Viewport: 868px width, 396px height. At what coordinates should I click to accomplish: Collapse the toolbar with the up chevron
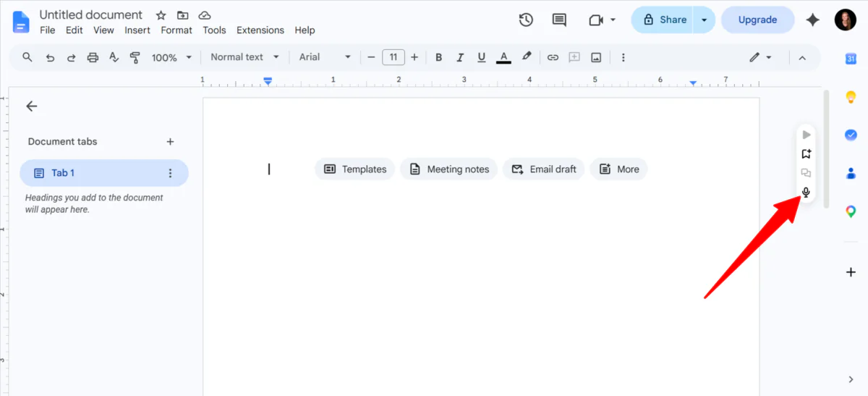click(x=801, y=57)
